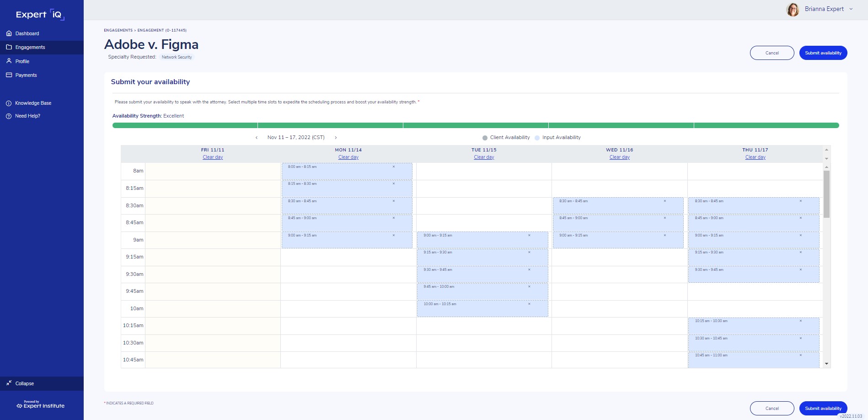Open the Payments menu item

(x=26, y=75)
